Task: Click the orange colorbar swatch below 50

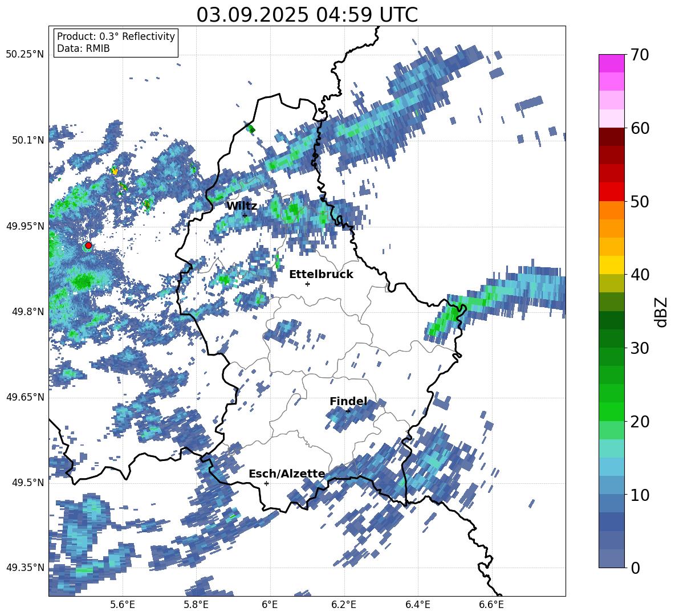Action: pyautogui.click(x=611, y=210)
